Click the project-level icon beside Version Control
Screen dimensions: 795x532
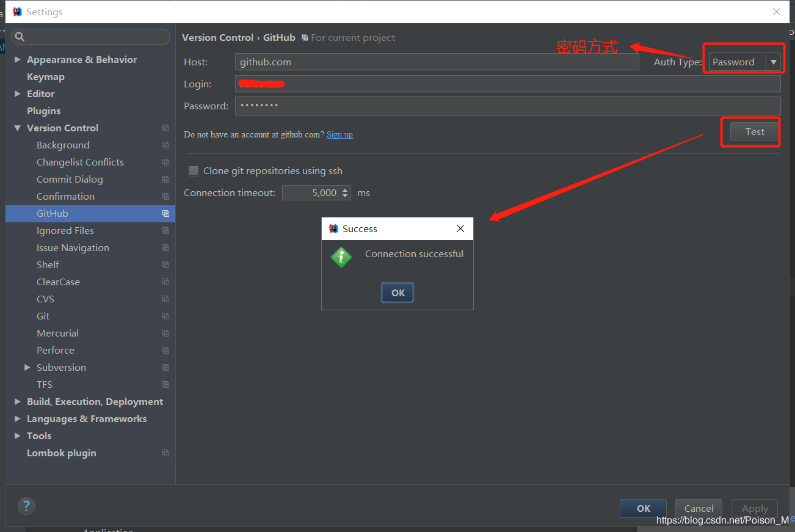click(x=165, y=128)
